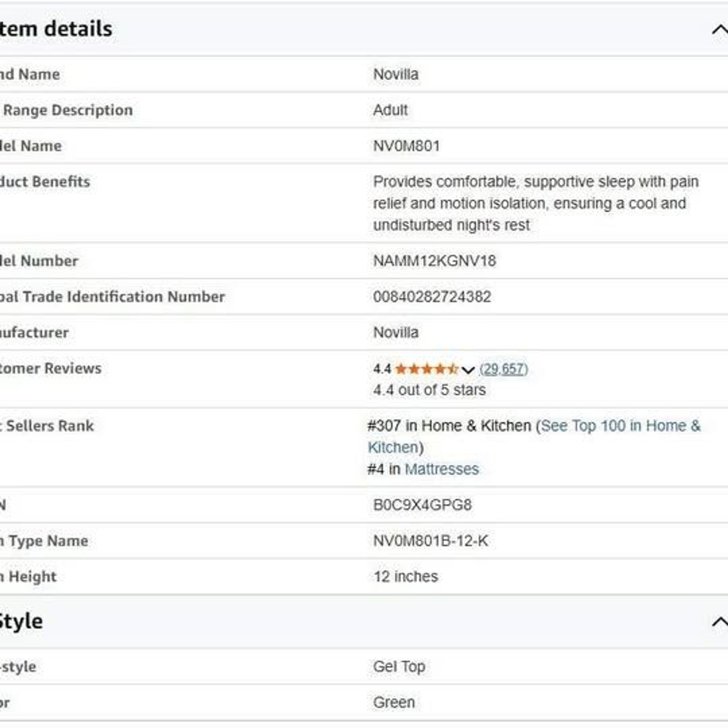The image size is (728, 728).
Task: Select the ASIN value B0C9X4GPG8
Action: [422, 505]
